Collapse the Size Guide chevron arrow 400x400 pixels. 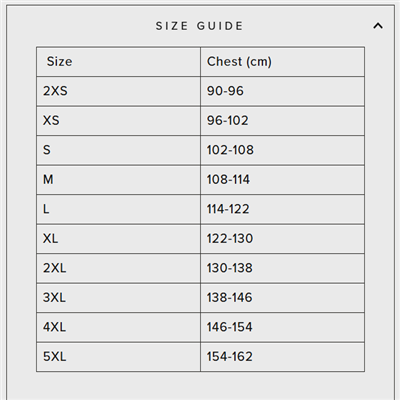378,26
